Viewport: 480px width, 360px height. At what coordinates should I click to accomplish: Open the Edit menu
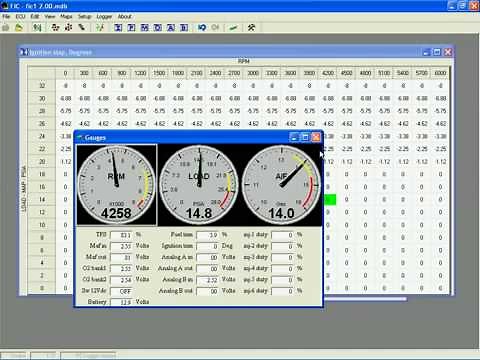coord(35,16)
